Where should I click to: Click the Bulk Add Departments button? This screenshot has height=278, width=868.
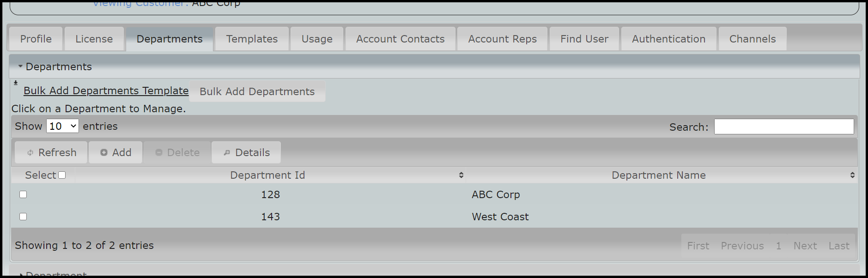coord(257,91)
